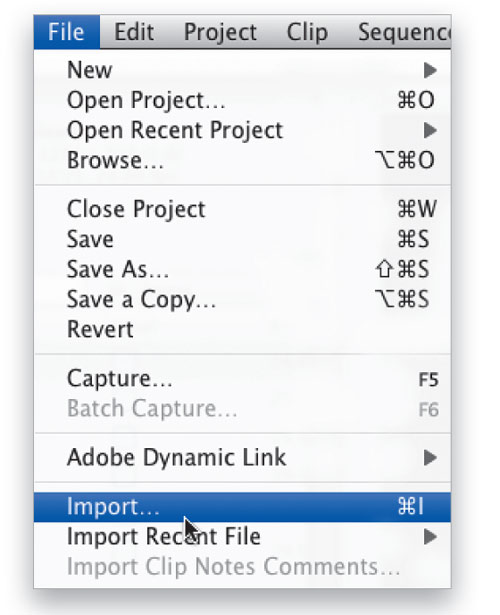This screenshot has height=615, width=500.
Task: Open the File menu
Action: pyautogui.click(x=66, y=32)
